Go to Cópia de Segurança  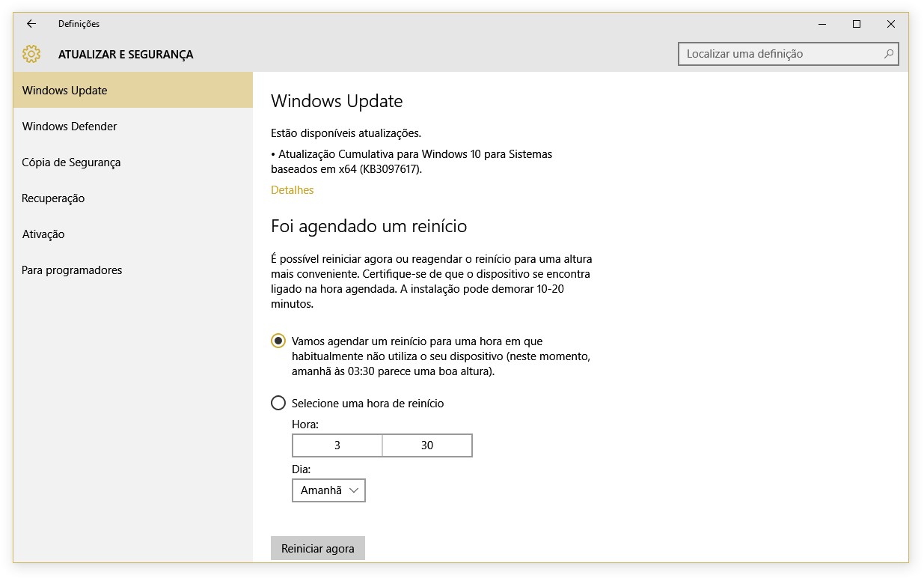[x=71, y=162]
